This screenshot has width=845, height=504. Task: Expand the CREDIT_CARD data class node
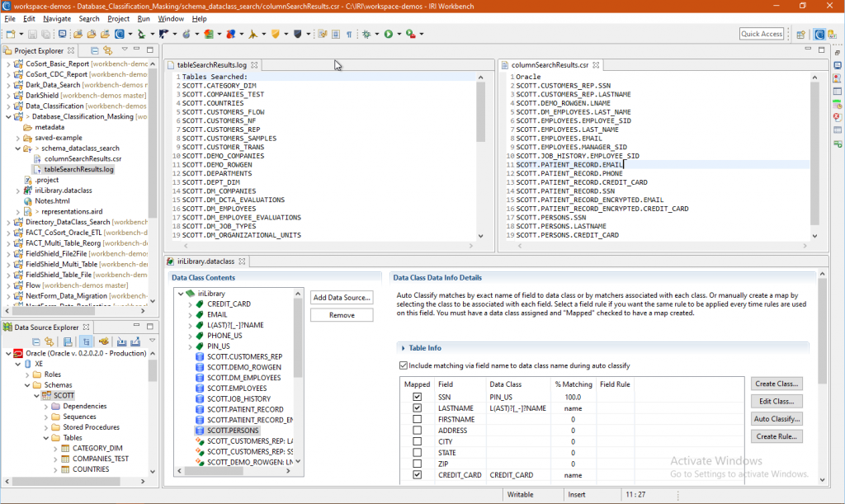(x=191, y=304)
